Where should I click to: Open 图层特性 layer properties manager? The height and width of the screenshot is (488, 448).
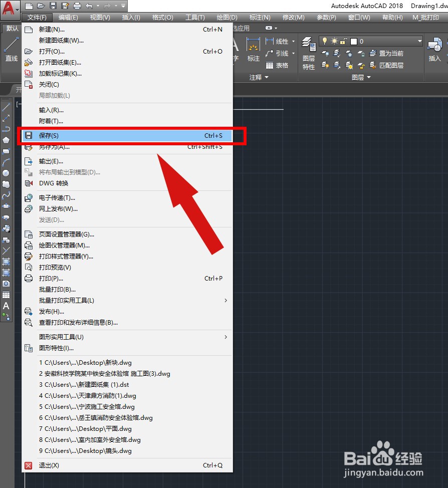309,53
